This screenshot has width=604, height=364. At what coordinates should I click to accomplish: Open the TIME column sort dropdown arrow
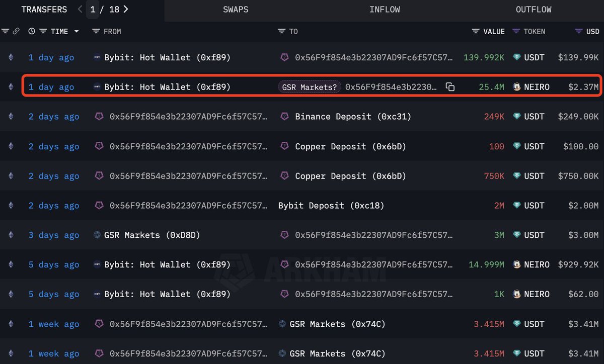pyautogui.click(x=77, y=31)
